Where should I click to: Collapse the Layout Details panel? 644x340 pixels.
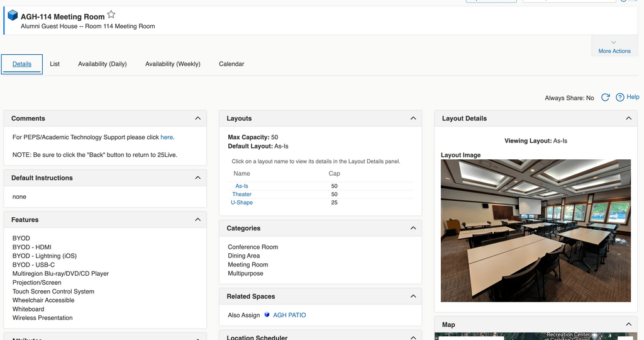click(628, 118)
